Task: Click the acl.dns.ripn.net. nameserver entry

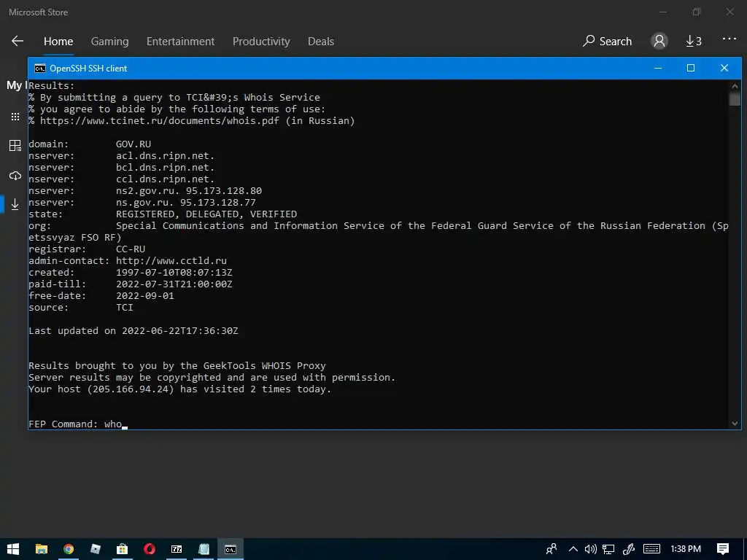Action: [x=166, y=156]
